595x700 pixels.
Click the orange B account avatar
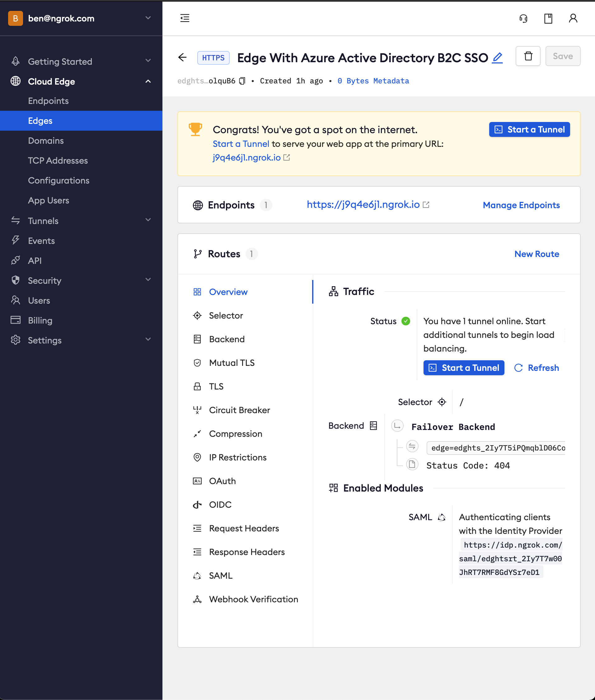coord(16,18)
